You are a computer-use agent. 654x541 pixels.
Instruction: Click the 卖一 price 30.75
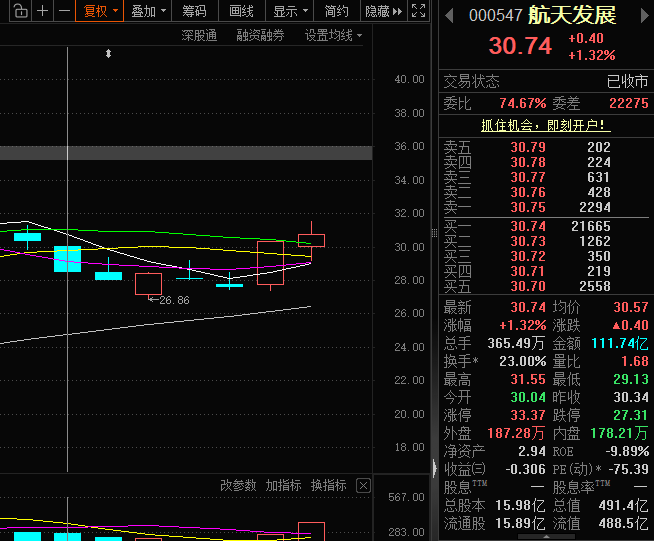click(528, 207)
